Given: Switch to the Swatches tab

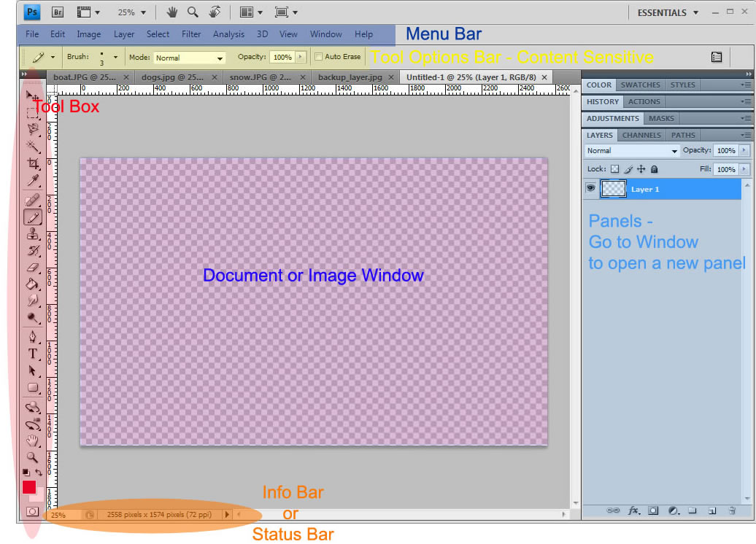Looking at the screenshot, I should coord(640,85).
